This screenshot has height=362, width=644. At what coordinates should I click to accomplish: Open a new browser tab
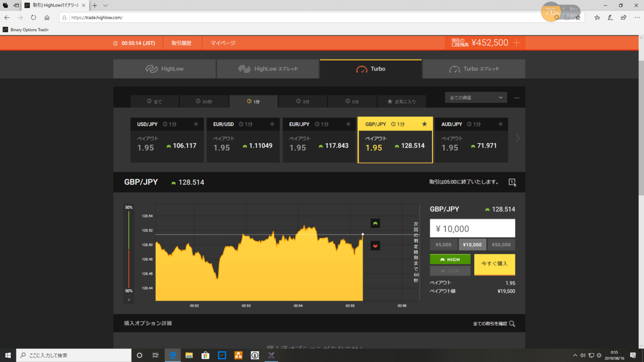click(x=95, y=5)
